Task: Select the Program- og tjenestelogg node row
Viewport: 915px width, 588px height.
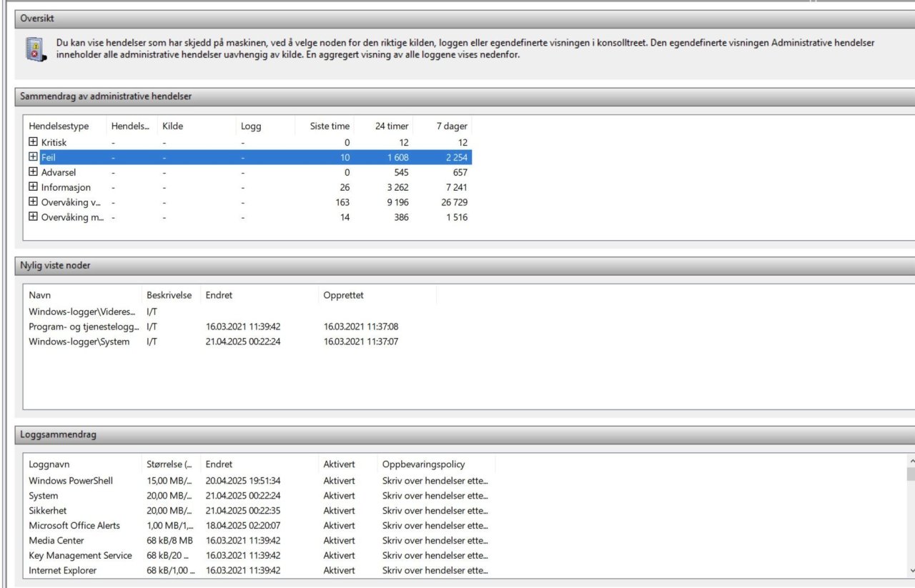Action: (84, 327)
